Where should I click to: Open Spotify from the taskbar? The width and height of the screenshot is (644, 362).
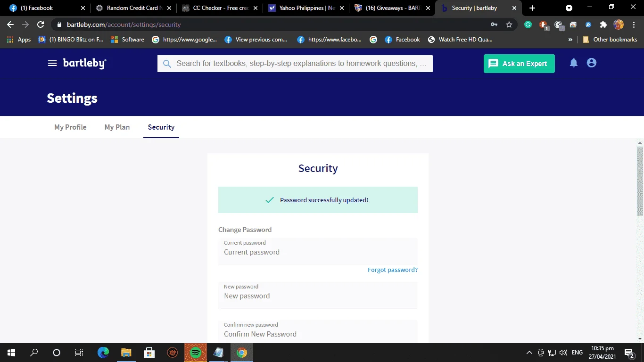[196, 353]
